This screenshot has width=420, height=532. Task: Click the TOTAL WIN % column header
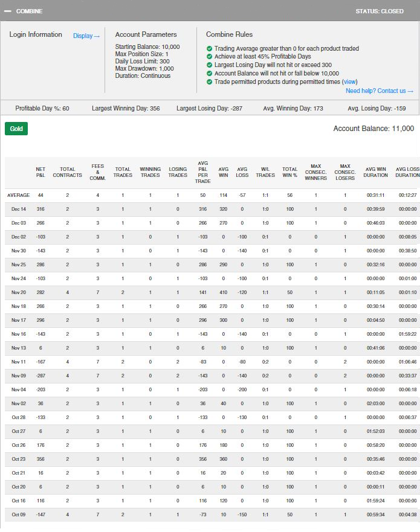tap(290, 172)
